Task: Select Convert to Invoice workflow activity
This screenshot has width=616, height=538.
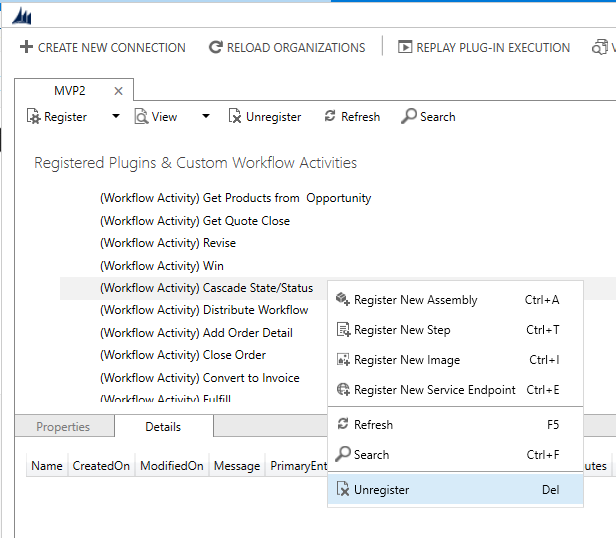Action: (x=200, y=378)
